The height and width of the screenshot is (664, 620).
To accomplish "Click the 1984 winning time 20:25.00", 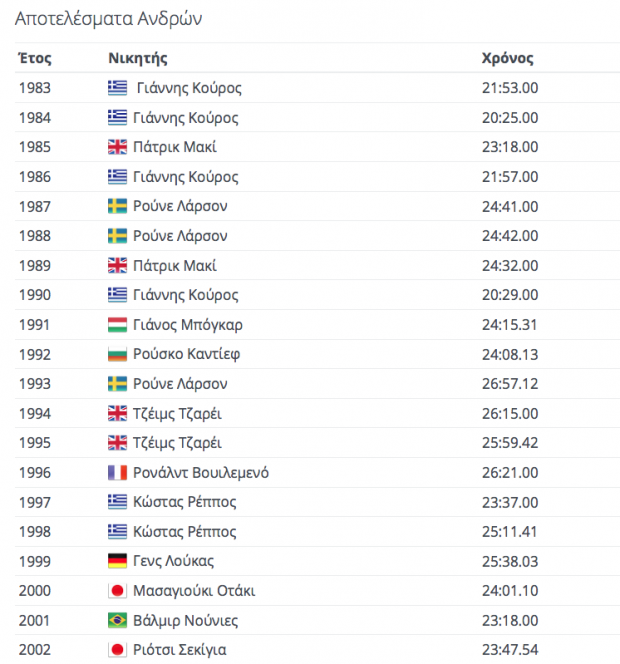I will tap(510, 118).
